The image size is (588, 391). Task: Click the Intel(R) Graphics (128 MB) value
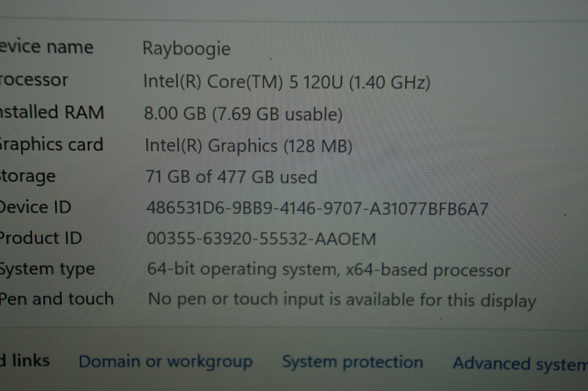(x=248, y=146)
